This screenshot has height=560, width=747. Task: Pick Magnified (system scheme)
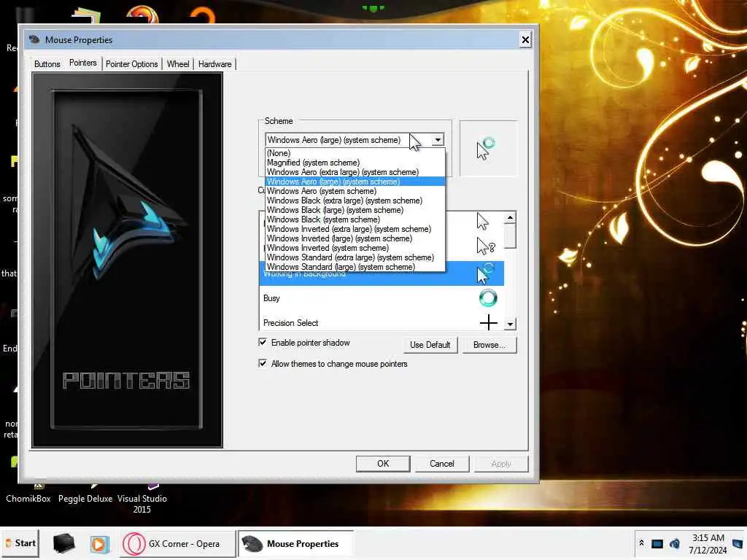[355, 163]
